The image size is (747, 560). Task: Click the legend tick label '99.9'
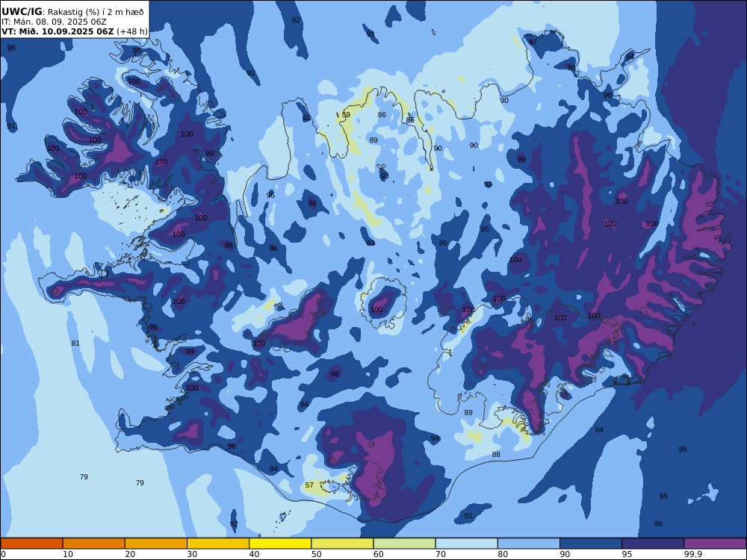(692, 554)
